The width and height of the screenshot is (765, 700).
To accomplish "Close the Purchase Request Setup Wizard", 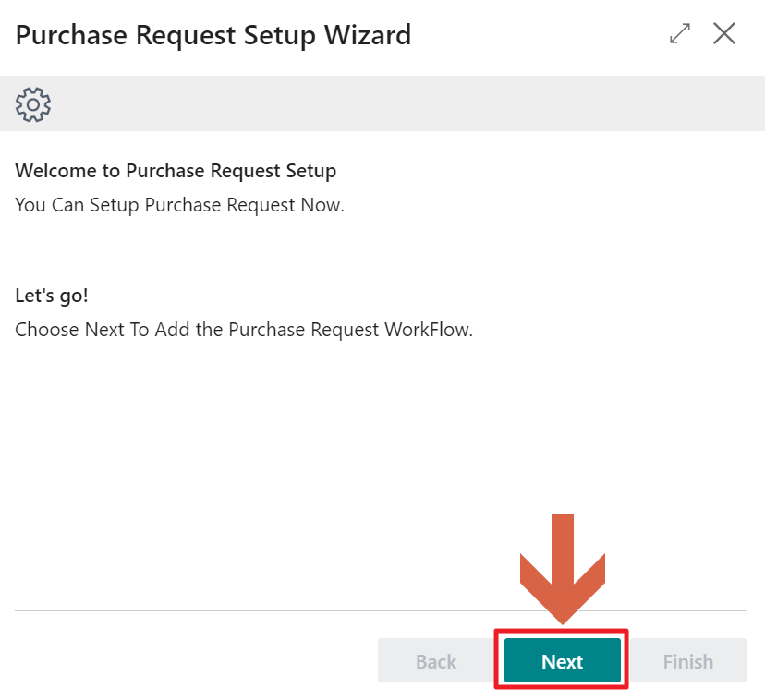I will [x=724, y=33].
